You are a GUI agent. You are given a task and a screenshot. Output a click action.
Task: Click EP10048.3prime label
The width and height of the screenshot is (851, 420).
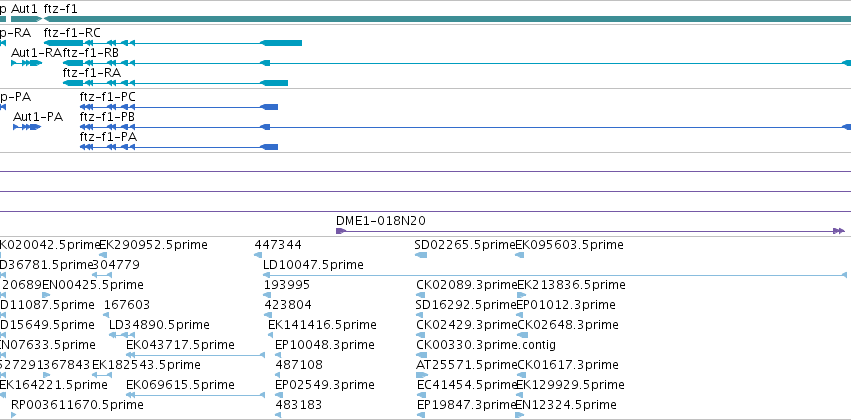pos(325,345)
